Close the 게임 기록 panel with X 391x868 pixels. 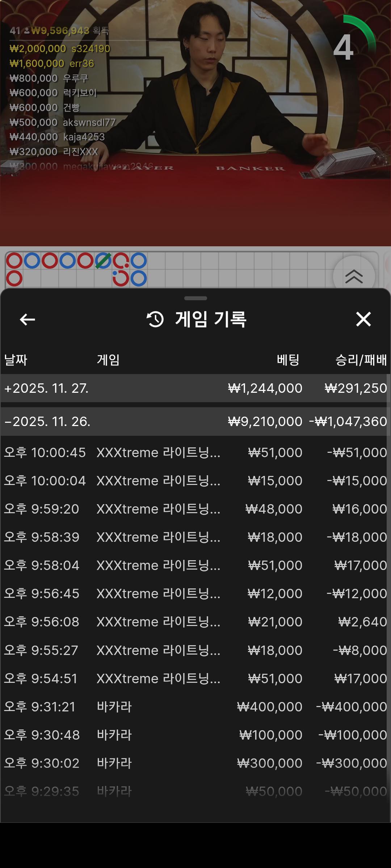[363, 319]
